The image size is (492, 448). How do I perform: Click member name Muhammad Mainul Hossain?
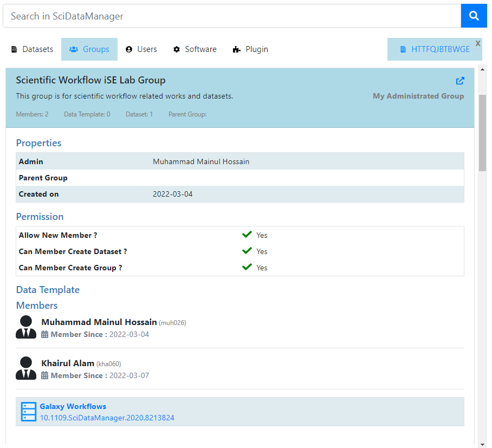pos(99,322)
